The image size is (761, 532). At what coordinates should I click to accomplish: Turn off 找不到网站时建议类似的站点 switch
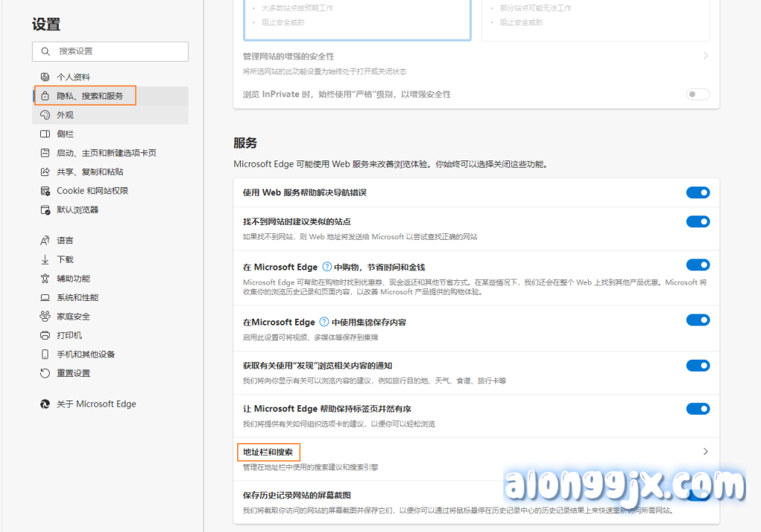click(698, 221)
